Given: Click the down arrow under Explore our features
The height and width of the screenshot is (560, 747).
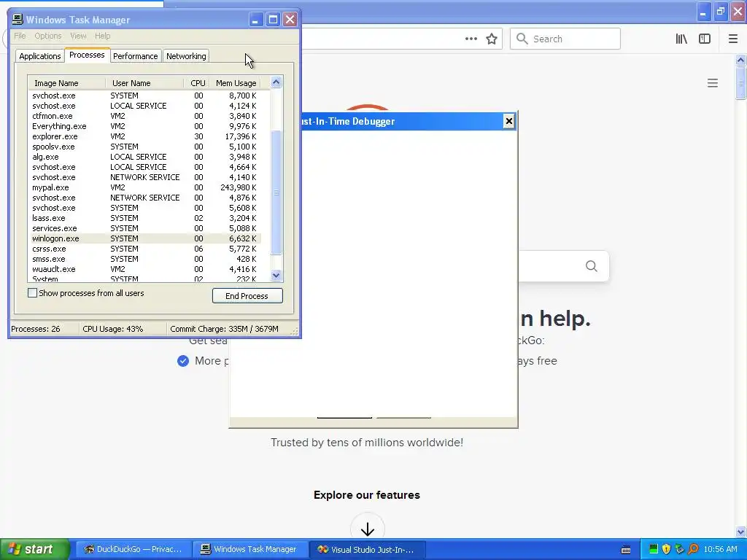Looking at the screenshot, I should coord(368,529).
